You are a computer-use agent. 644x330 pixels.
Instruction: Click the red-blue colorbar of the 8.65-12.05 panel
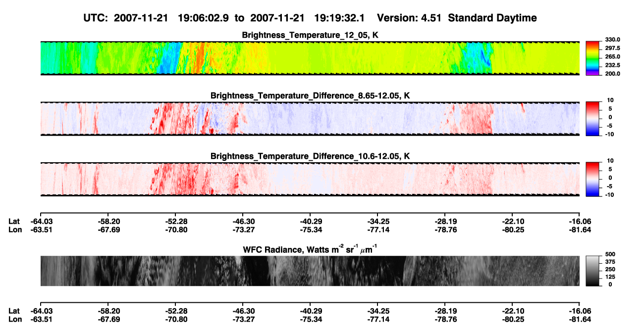coord(593,118)
